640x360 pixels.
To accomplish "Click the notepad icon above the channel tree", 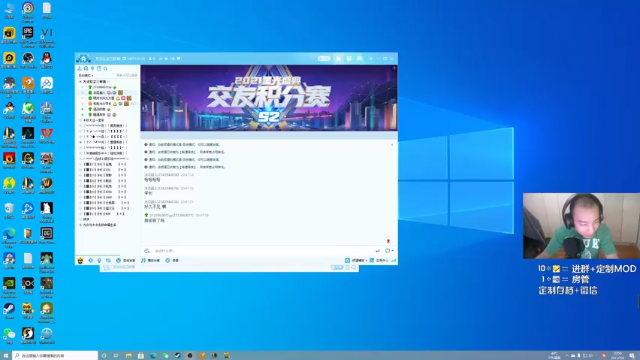I will click(x=99, y=69).
